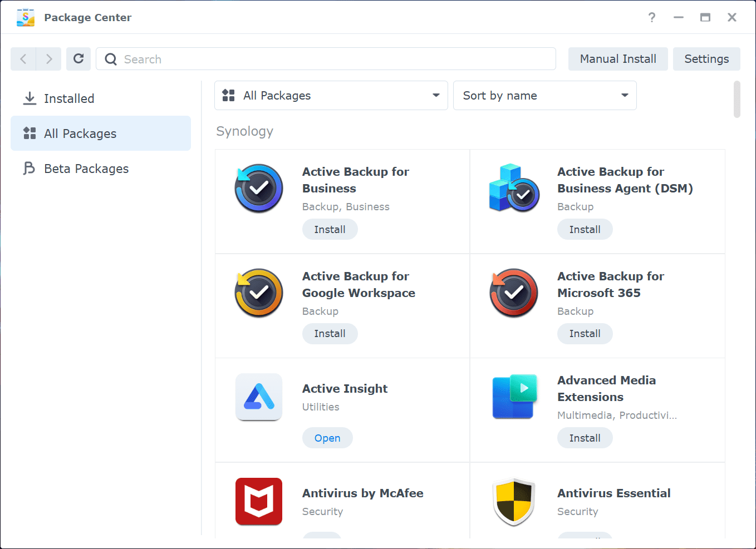Install Active Backup for Microsoft 365
This screenshot has height=549, width=756.
pos(585,334)
